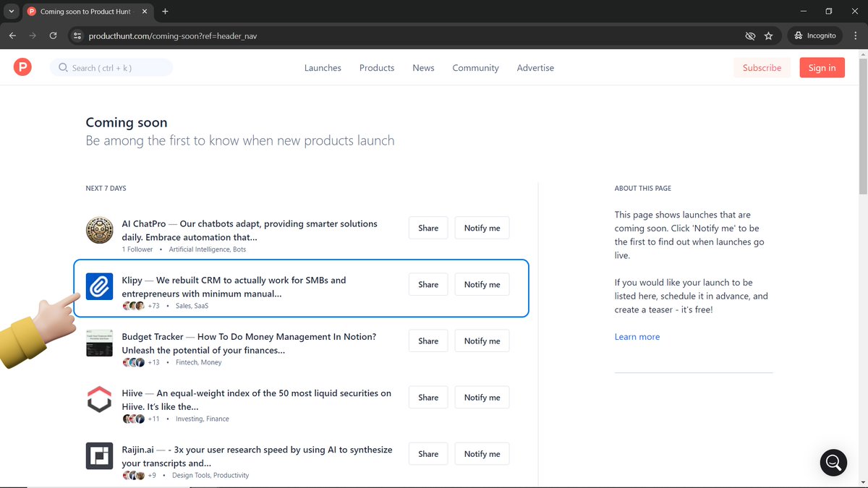The image size is (868, 488).
Task: Open the Launches menu
Action: [x=323, y=68]
